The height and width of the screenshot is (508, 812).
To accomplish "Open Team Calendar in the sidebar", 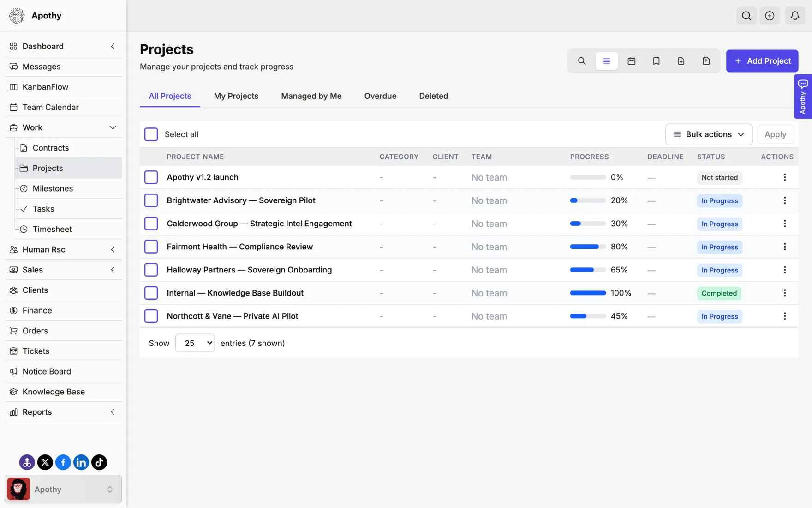I will coord(63,107).
